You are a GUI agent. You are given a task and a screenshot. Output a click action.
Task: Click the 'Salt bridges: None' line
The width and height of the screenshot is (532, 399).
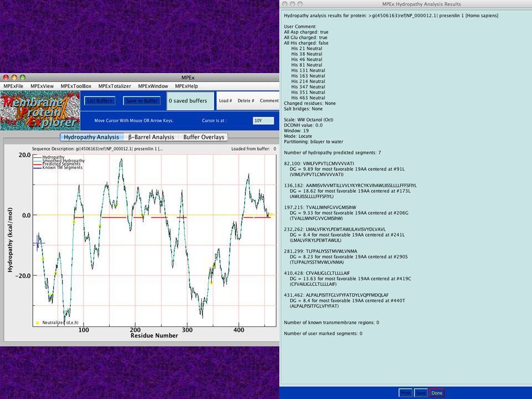click(x=303, y=109)
